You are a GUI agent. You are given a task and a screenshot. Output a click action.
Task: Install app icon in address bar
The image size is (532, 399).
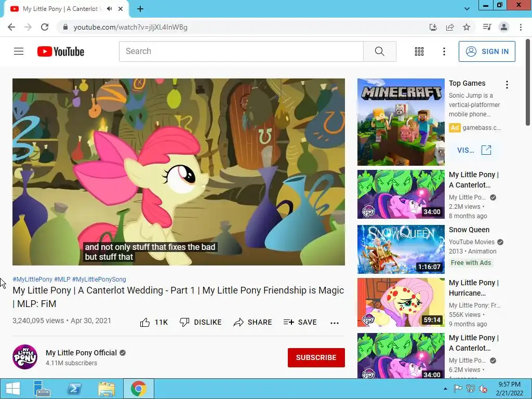[433, 27]
